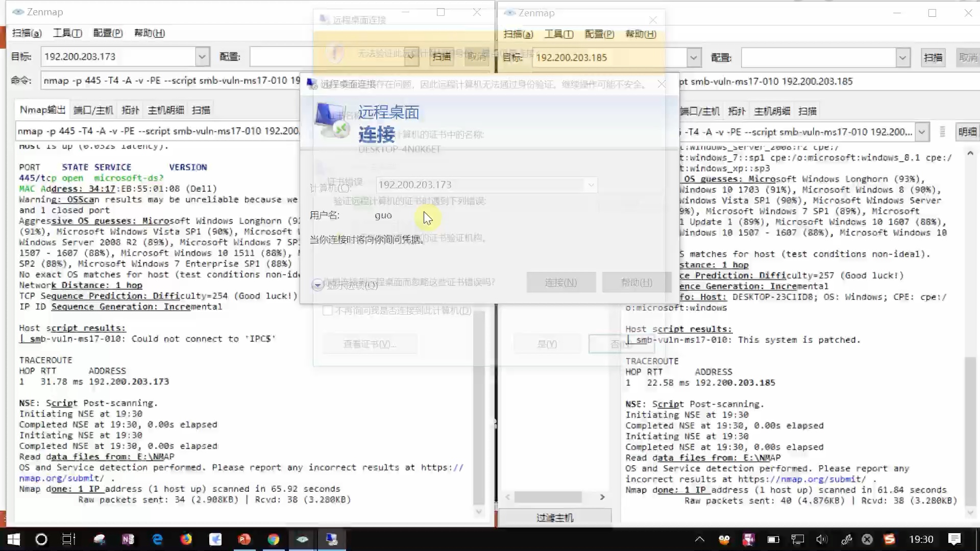Open nmap.org/submit link in left Zenmap output
Image resolution: width=980 pixels, height=551 pixels.
[x=61, y=478]
